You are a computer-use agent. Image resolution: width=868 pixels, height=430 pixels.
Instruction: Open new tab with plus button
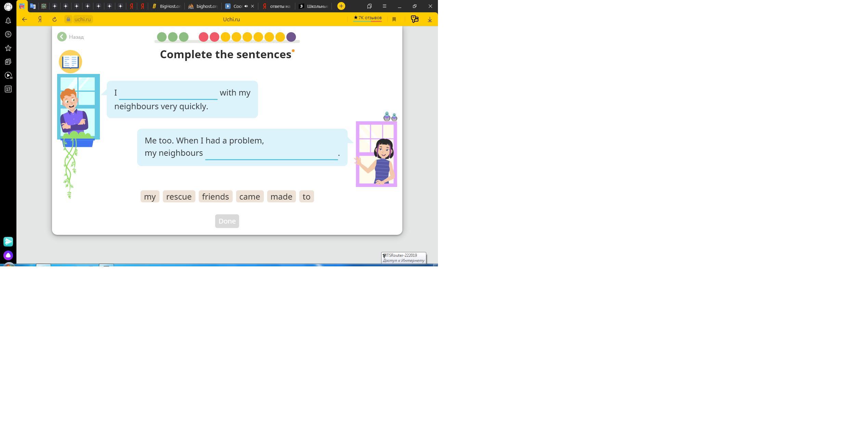pos(341,6)
